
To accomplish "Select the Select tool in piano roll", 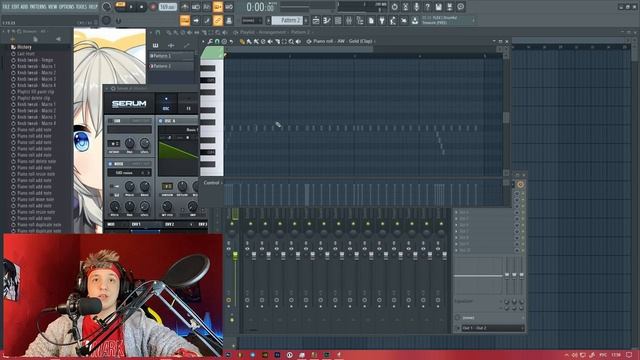I will pyautogui.click(x=284, y=41).
